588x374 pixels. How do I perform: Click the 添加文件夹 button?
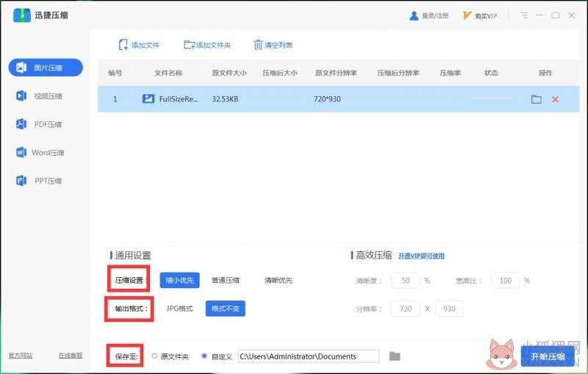pos(207,45)
